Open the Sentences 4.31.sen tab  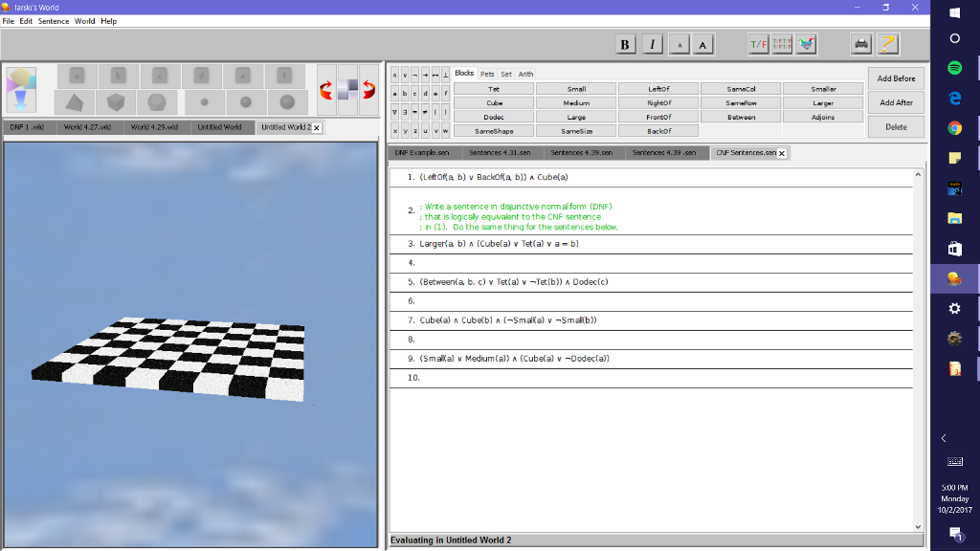[500, 152]
